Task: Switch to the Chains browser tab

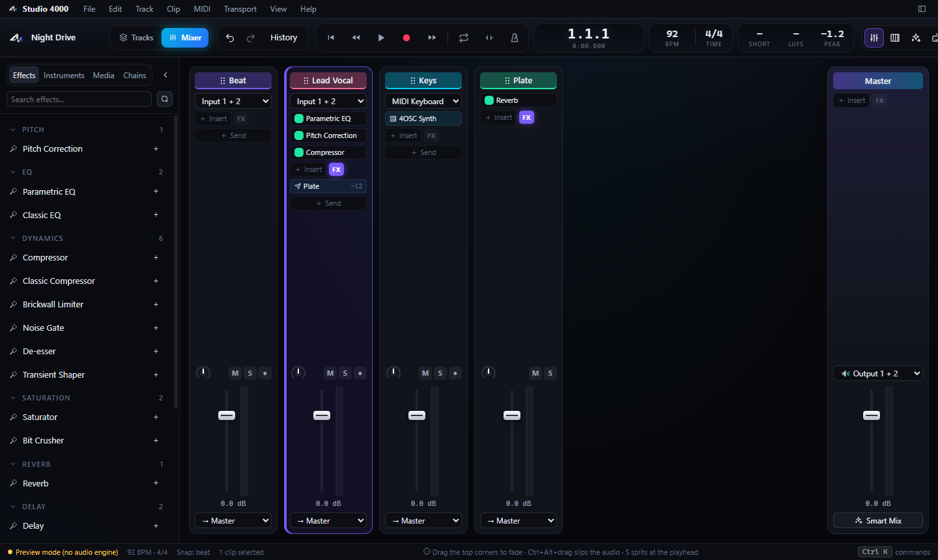Action: pyautogui.click(x=135, y=76)
